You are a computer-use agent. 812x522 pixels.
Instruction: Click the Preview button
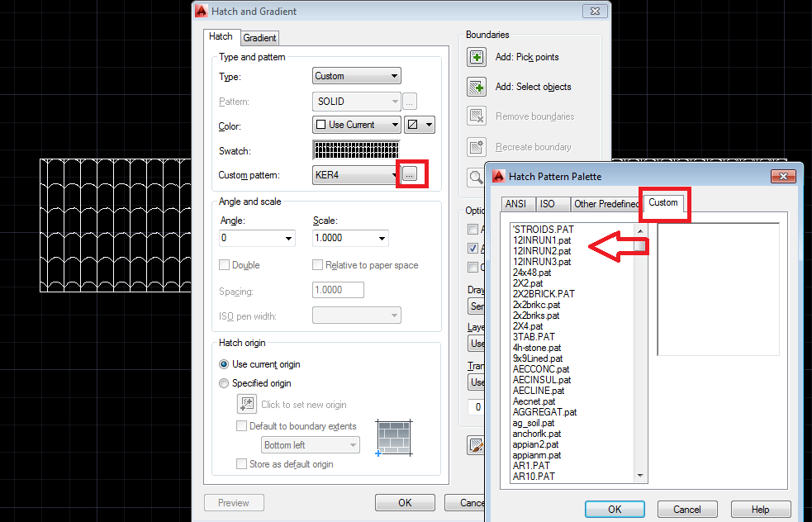[x=234, y=502]
